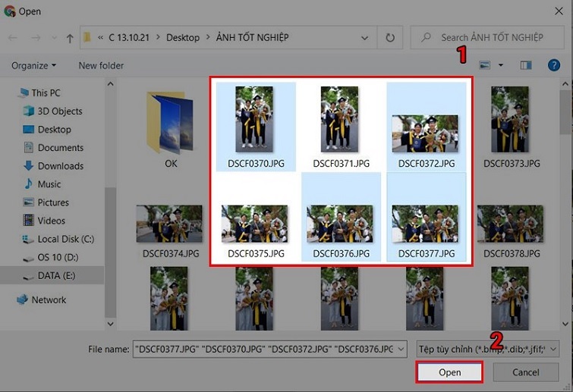Click the Up one level arrow
The width and height of the screenshot is (573, 392).
tap(70, 37)
